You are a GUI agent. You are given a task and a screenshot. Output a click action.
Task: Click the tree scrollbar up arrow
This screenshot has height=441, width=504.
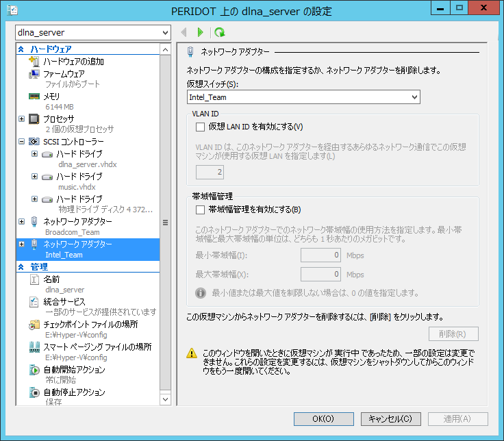coord(165,49)
